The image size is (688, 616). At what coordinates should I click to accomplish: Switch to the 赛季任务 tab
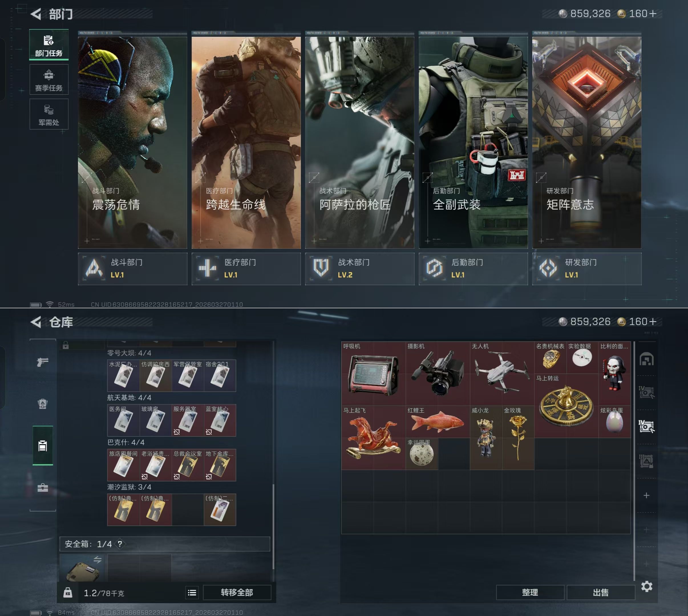(49, 80)
